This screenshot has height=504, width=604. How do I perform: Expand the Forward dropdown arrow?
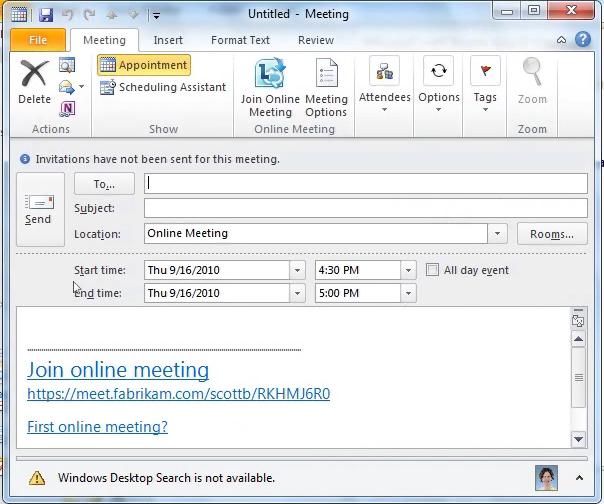click(81, 87)
